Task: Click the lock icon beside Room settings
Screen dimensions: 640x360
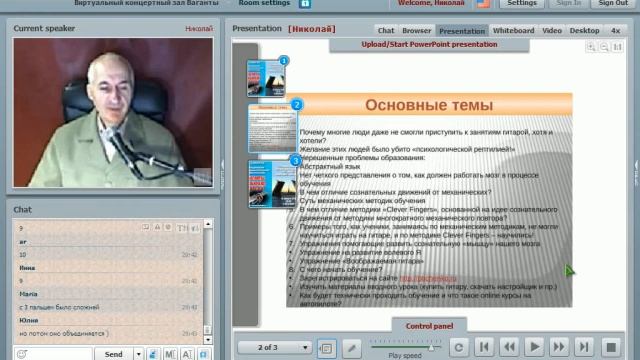Action: (305, 4)
